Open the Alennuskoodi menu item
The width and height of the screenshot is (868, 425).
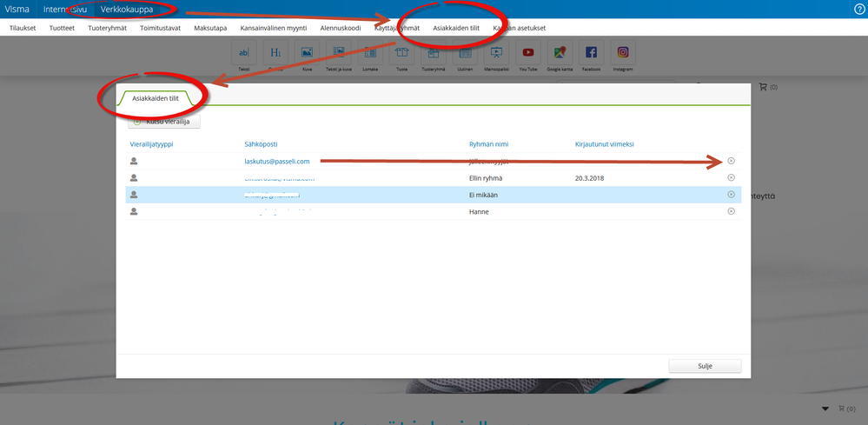click(341, 28)
